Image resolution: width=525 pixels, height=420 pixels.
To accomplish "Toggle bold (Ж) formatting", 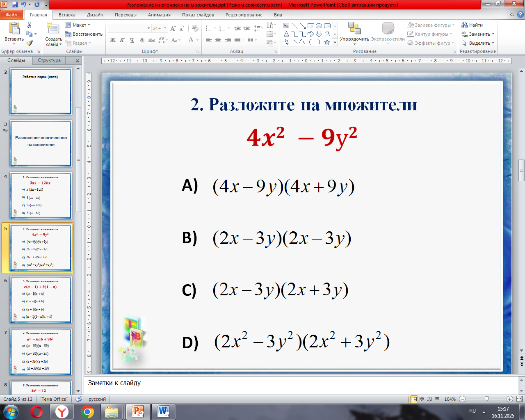I will pyautogui.click(x=113, y=40).
